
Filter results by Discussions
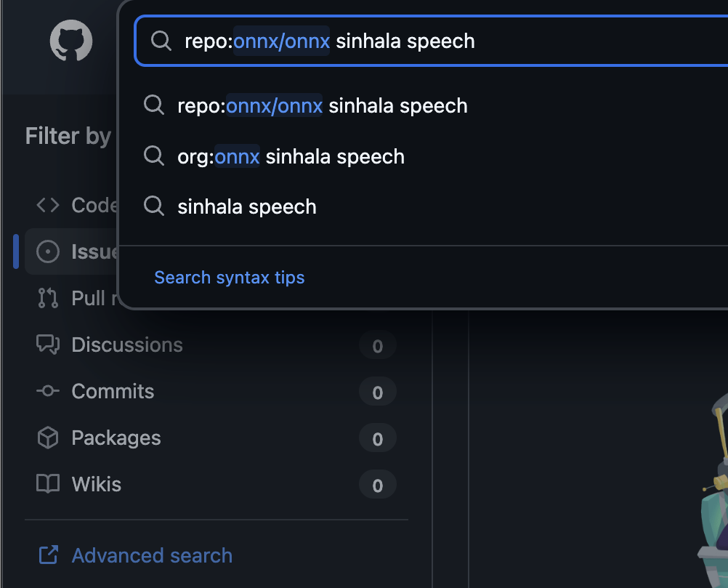point(127,345)
